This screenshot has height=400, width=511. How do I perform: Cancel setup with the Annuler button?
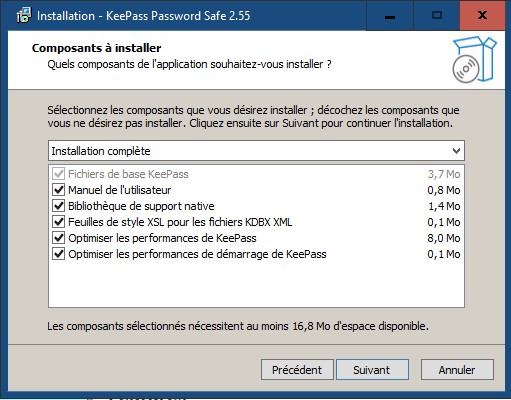pyautogui.click(x=457, y=370)
